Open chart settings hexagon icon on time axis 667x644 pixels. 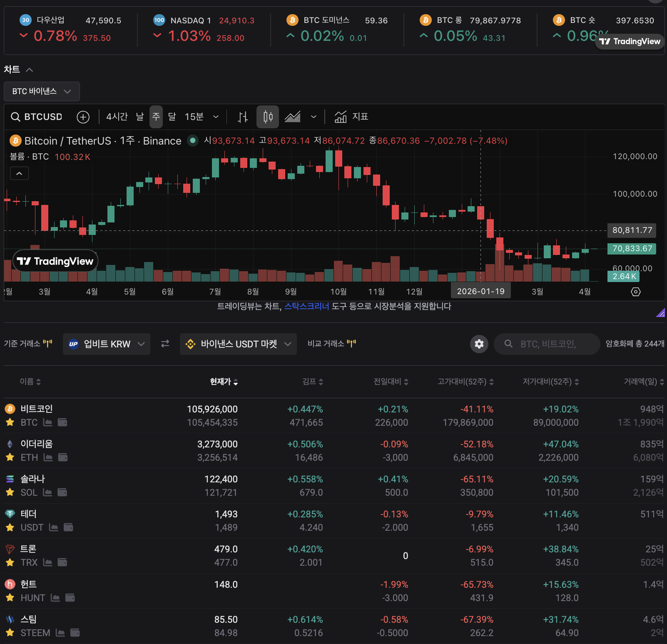[x=636, y=292]
